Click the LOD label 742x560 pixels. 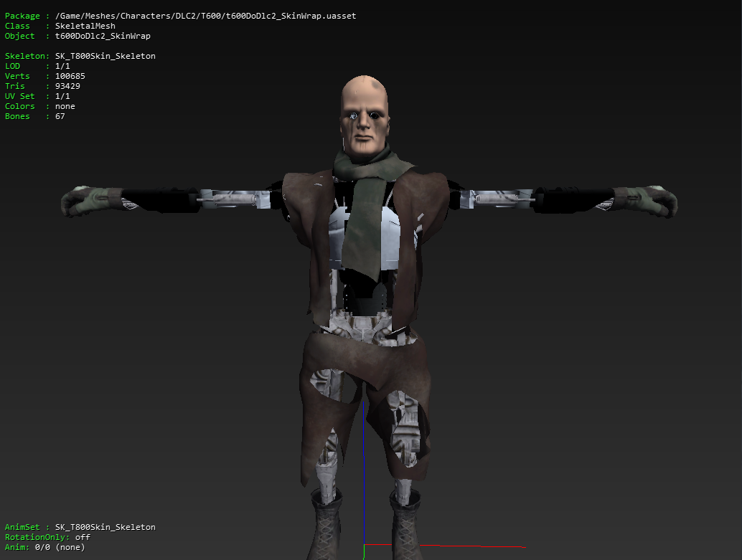pos(12,66)
